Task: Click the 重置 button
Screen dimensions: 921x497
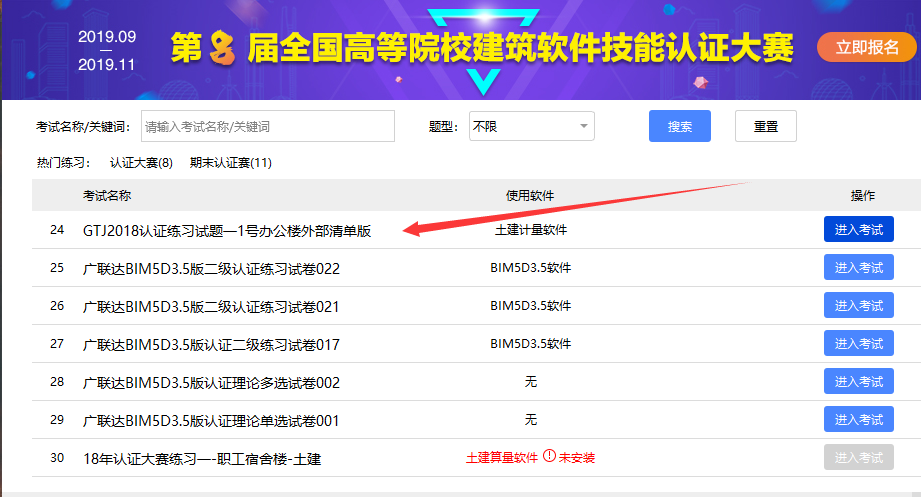Action: click(x=766, y=126)
